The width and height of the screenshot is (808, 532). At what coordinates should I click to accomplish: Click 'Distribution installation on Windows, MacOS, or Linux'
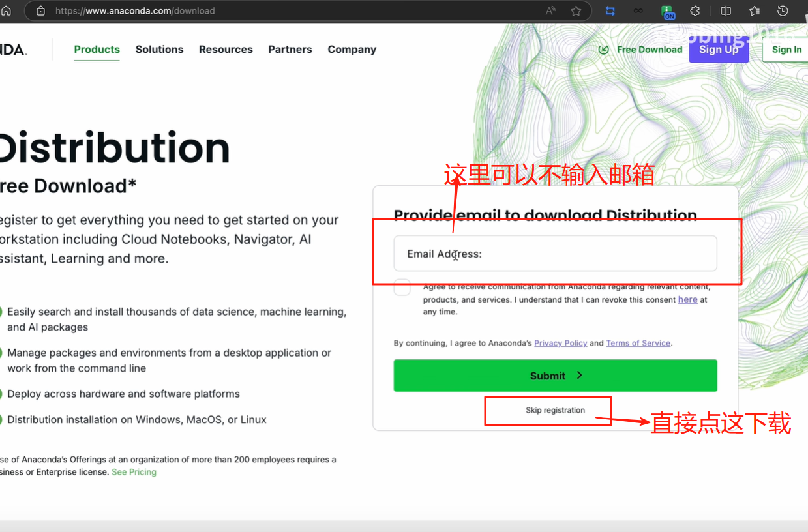click(x=137, y=419)
